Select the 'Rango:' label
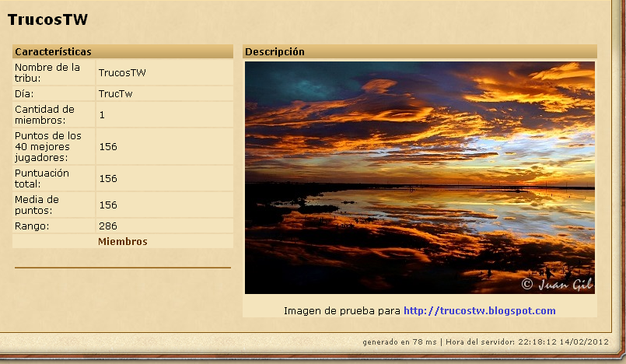The image size is (626, 364). tap(32, 226)
